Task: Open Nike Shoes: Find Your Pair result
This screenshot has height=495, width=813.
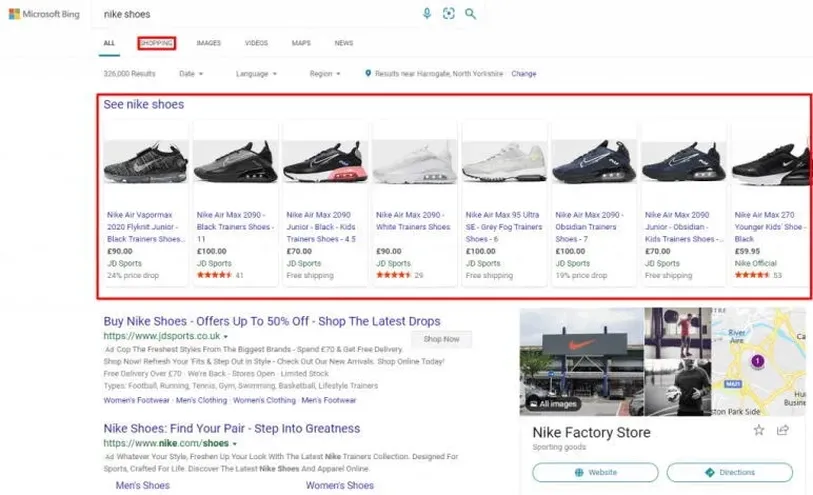Action: pyautogui.click(x=231, y=428)
